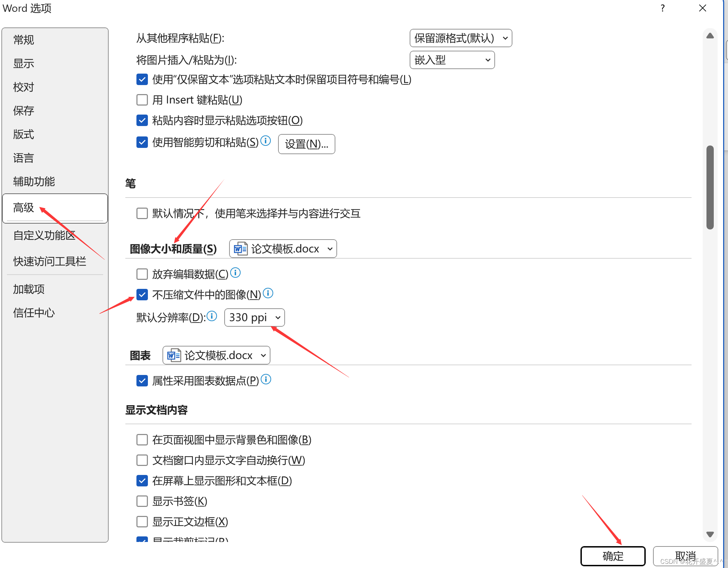Open 将图片插入/粘贴为 嵌入型 dropdown

tap(452, 60)
